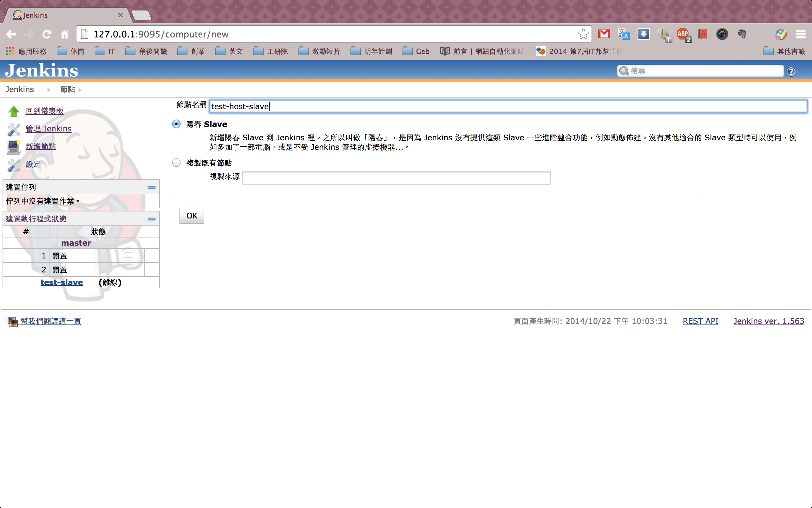Viewport: 812px width, 508px height.
Task: Open the Adblock Plus extension icon
Action: [x=684, y=35]
